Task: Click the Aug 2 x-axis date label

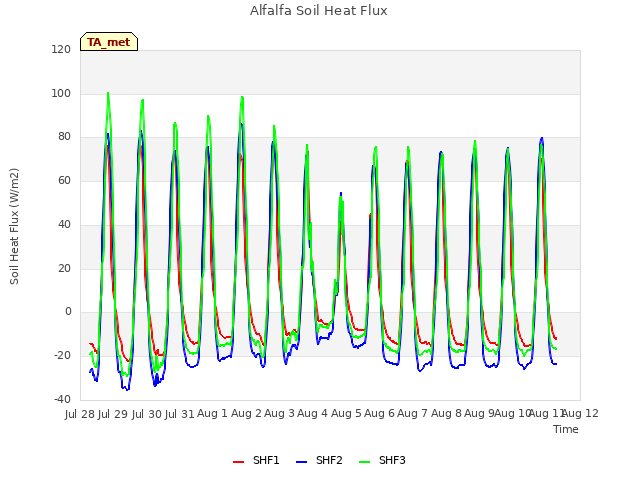Action: click(x=246, y=413)
